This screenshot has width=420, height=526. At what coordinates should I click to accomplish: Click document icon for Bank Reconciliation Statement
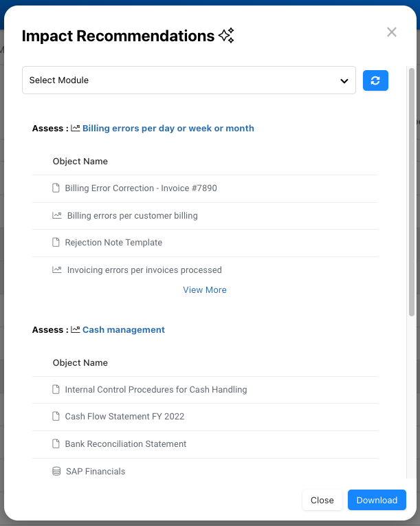tap(56, 443)
